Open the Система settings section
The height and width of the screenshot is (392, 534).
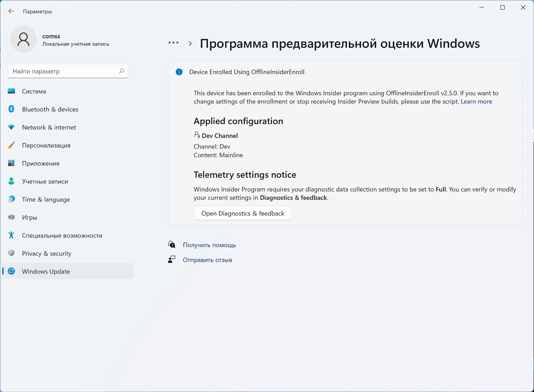tap(34, 91)
